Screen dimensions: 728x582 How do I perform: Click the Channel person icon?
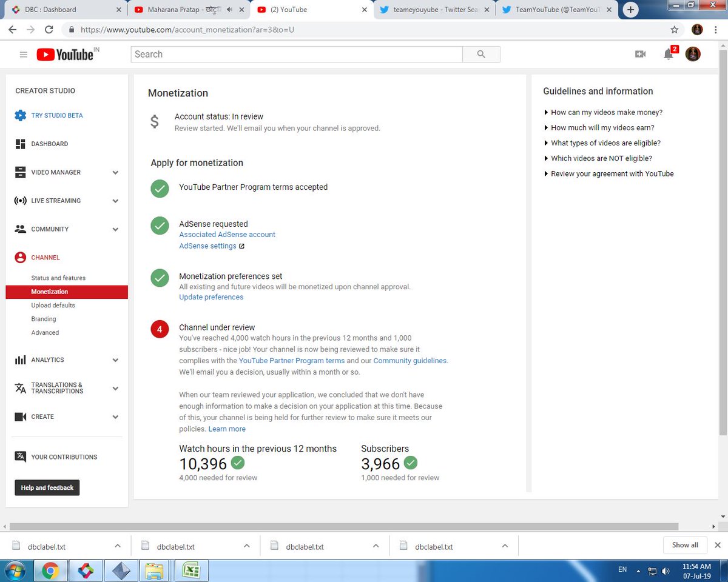[x=20, y=258]
